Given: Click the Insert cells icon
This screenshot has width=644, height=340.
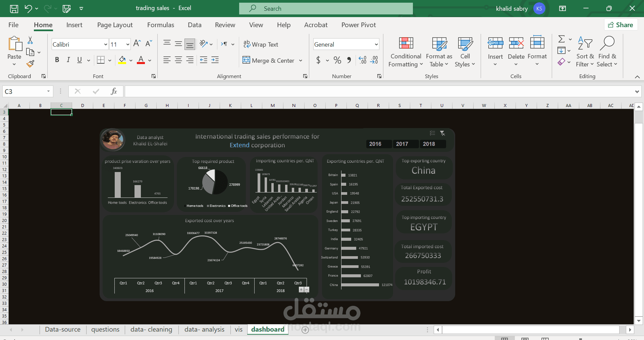Looking at the screenshot, I should click(495, 43).
